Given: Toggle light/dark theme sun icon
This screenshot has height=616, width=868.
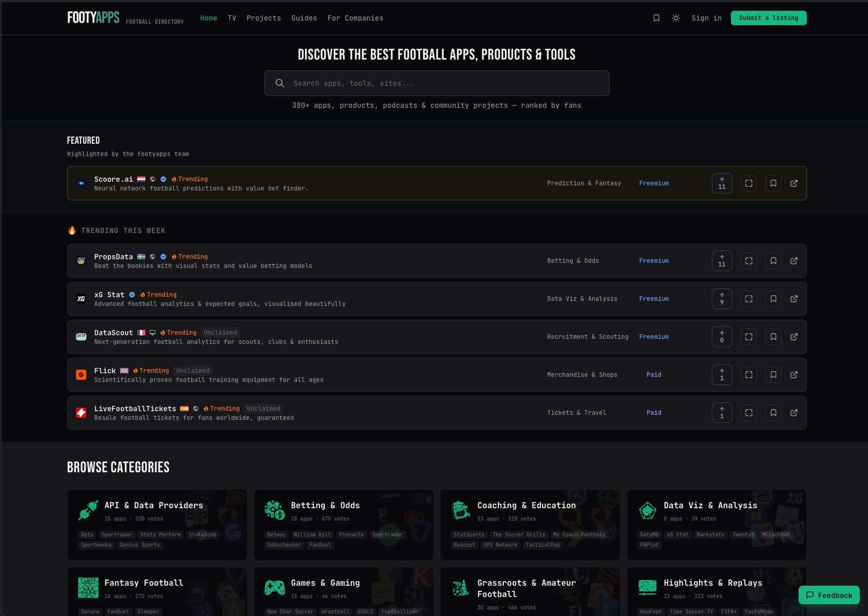Looking at the screenshot, I should pos(675,18).
